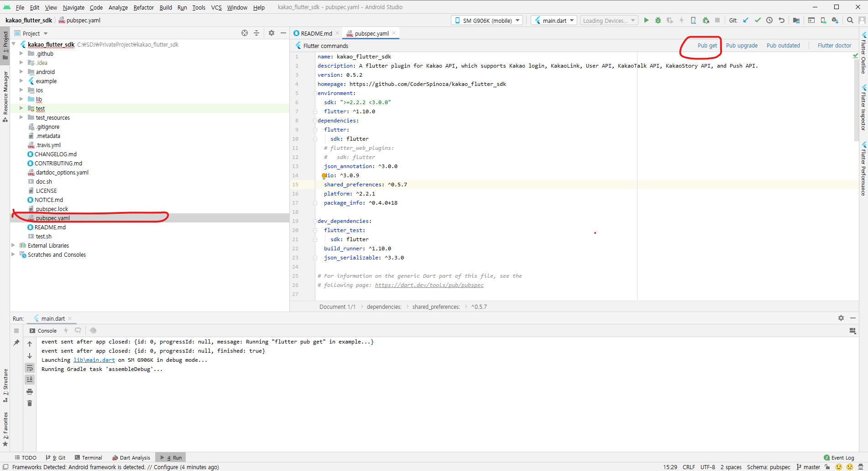
Task: Toggle Structure tool window
Action: pos(5,385)
